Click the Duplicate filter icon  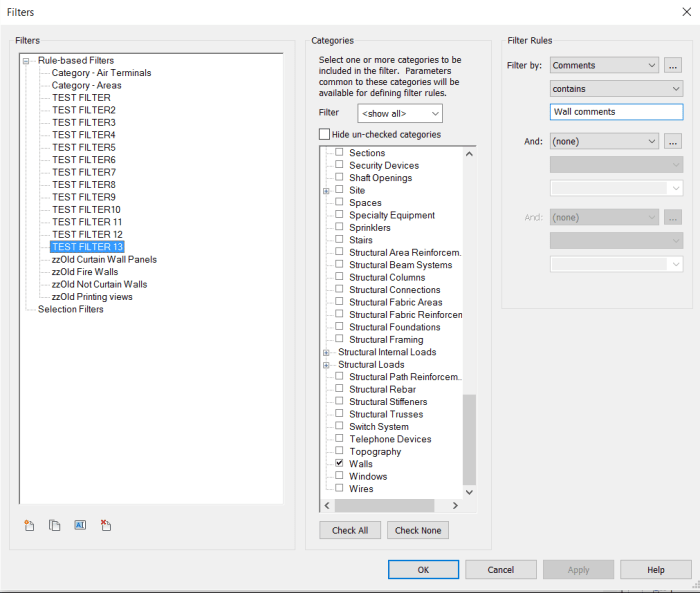[x=55, y=525]
